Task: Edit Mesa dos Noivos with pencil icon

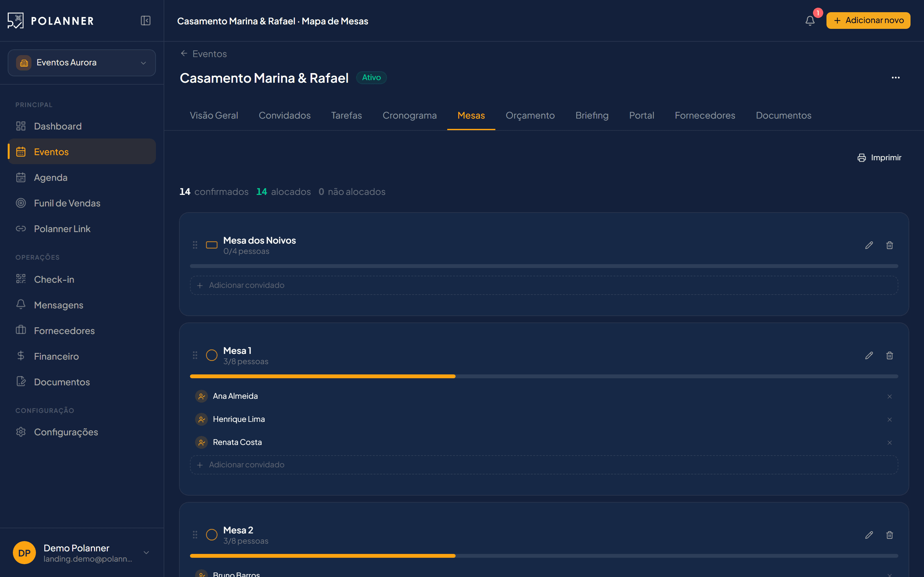Action: click(869, 245)
